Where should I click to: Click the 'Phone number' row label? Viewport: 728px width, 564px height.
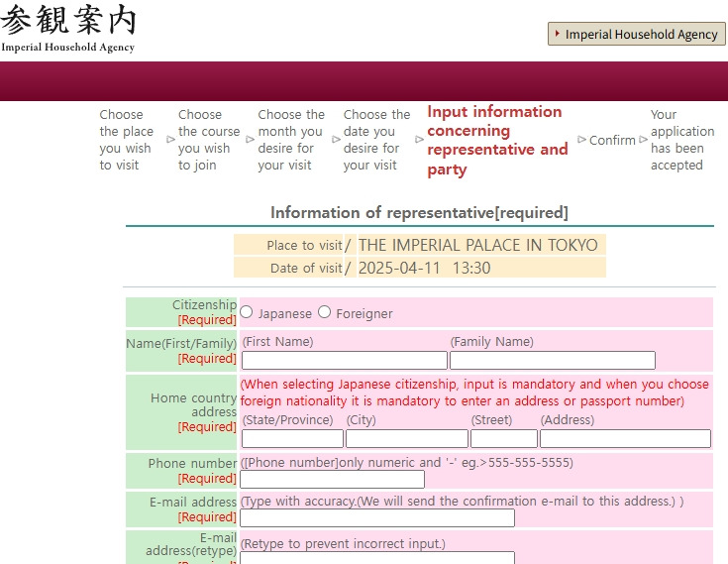point(192,463)
